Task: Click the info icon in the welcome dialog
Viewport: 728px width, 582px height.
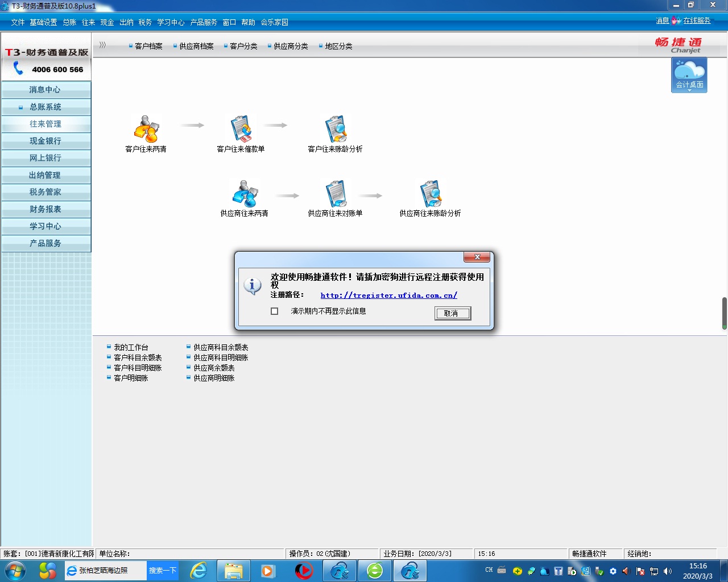Action: (x=253, y=285)
